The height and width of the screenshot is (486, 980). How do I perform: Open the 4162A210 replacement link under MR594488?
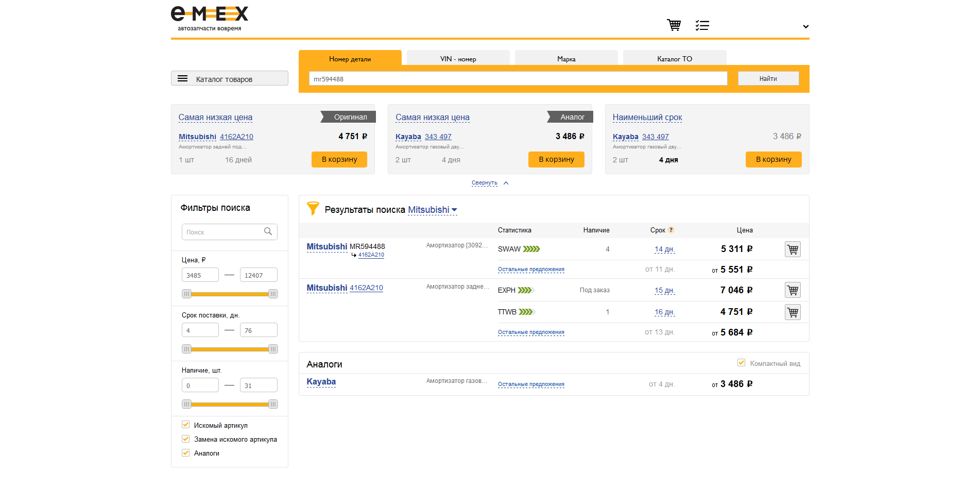point(371,255)
